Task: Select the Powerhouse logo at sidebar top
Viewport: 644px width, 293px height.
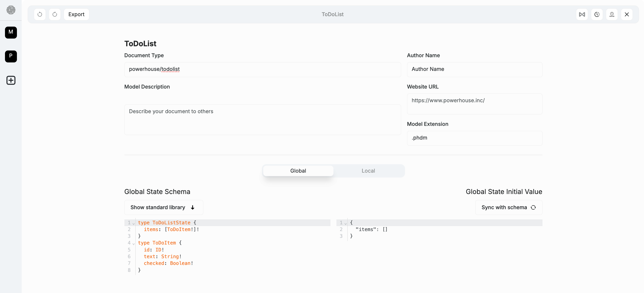Action: click(x=11, y=10)
